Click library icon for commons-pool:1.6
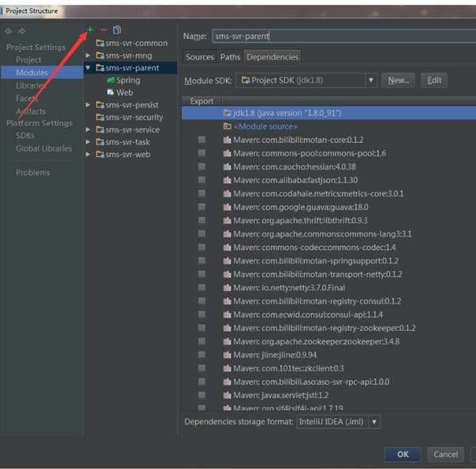 click(x=227, y=153)
